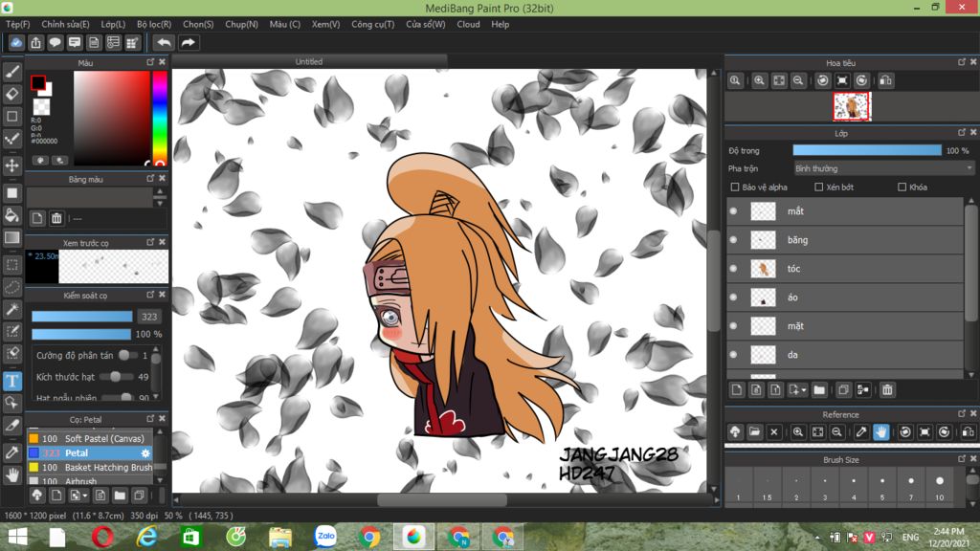
Task: Open the Bộ lọc(R) menu
Action: (154, 24)
